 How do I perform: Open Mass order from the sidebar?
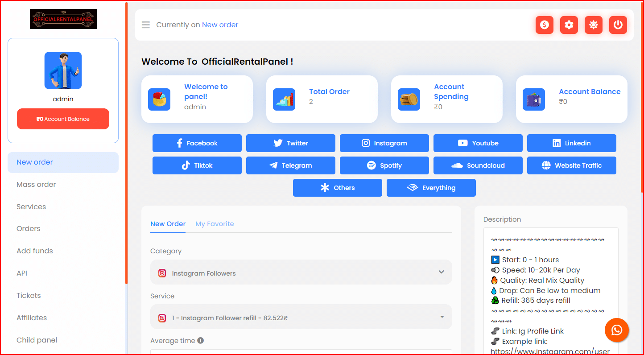click(x=36, y=184)
